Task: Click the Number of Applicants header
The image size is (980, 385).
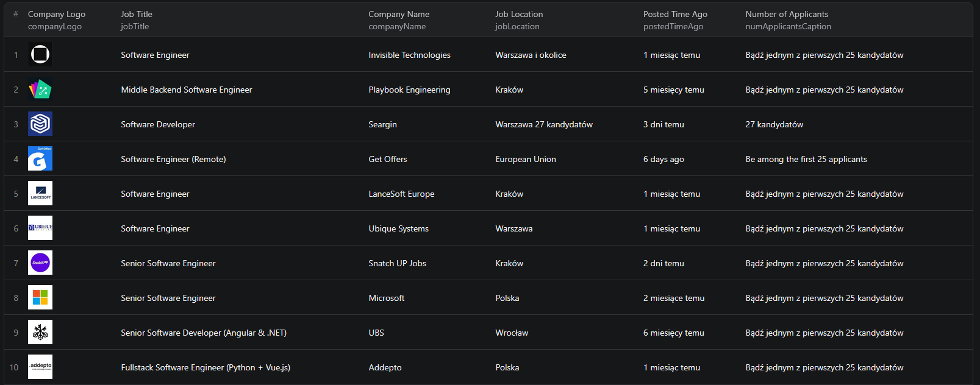Action: tap(787, 14)
